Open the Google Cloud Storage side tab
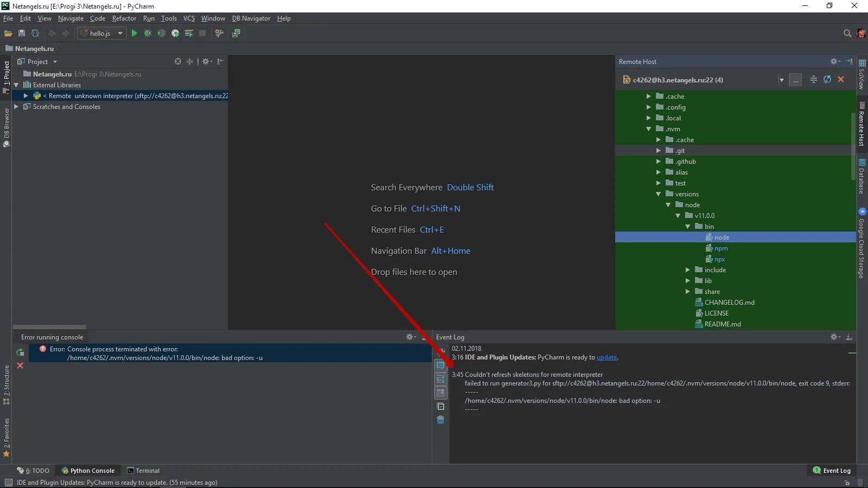This screenshot has width=868, height=488. point(862,243)
